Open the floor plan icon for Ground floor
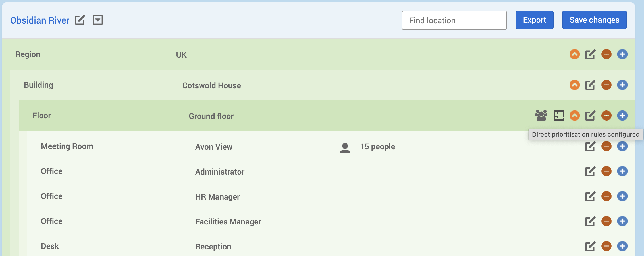Screen dimensions: 644x256 [558, 116]
